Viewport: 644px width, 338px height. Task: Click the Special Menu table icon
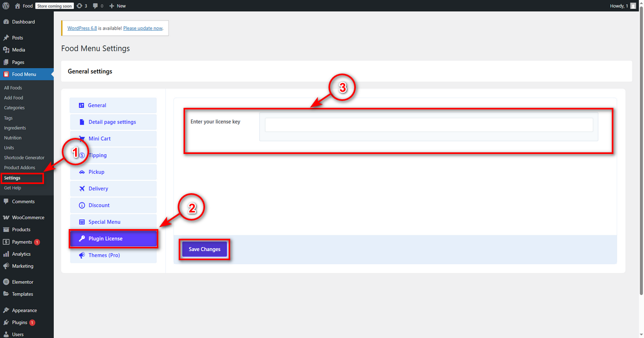tap(82, 222)
